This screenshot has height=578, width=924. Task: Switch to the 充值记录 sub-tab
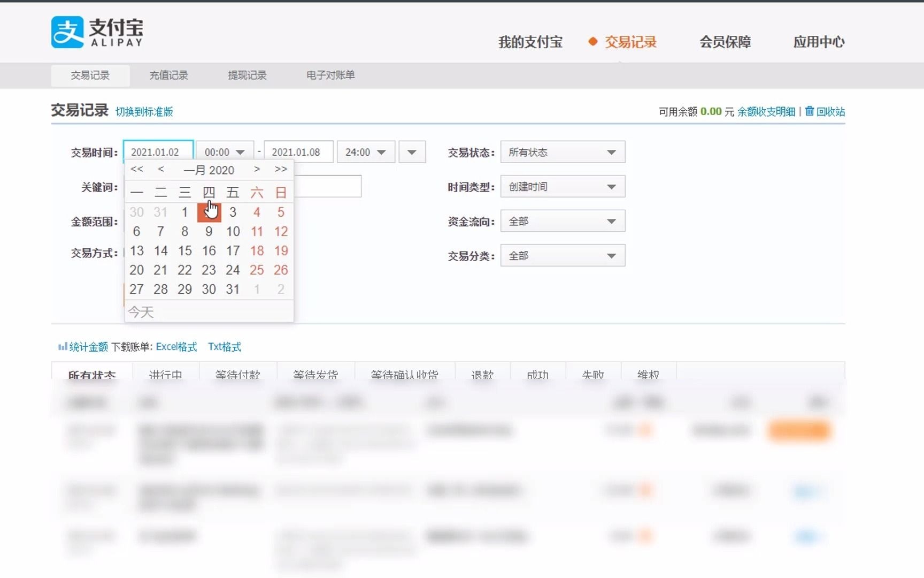point(168,75)
